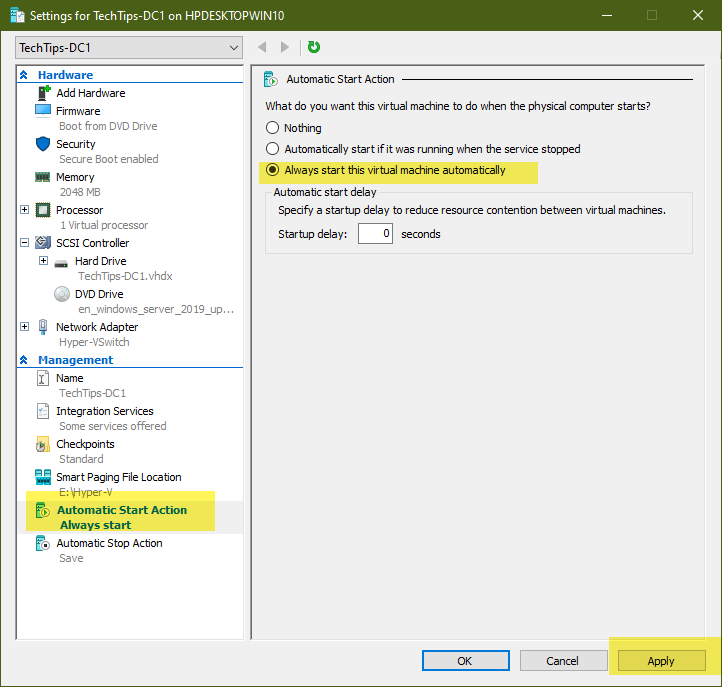The height and width of the screenshot is (687, 722).
Task: Click the 1 Virtual processor text
Action: (x=104, y=225)
